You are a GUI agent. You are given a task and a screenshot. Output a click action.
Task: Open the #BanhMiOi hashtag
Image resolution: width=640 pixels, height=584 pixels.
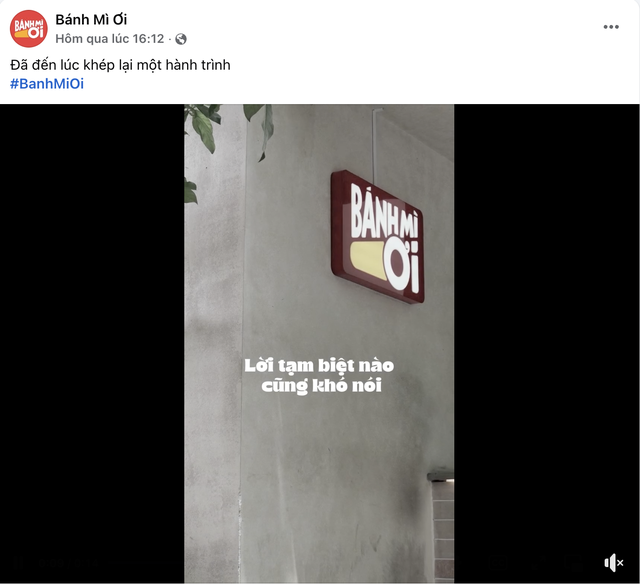47,83
